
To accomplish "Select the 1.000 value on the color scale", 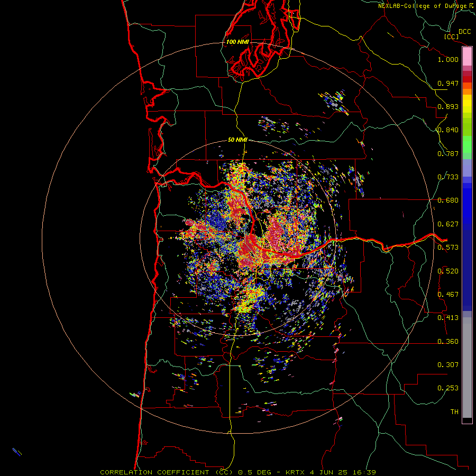I will 448,59.
